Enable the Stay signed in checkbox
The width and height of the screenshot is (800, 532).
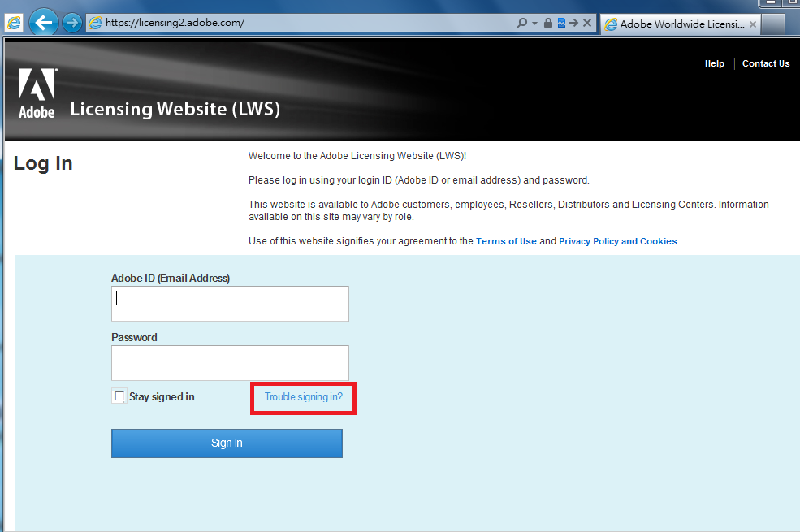pos(119,396)
